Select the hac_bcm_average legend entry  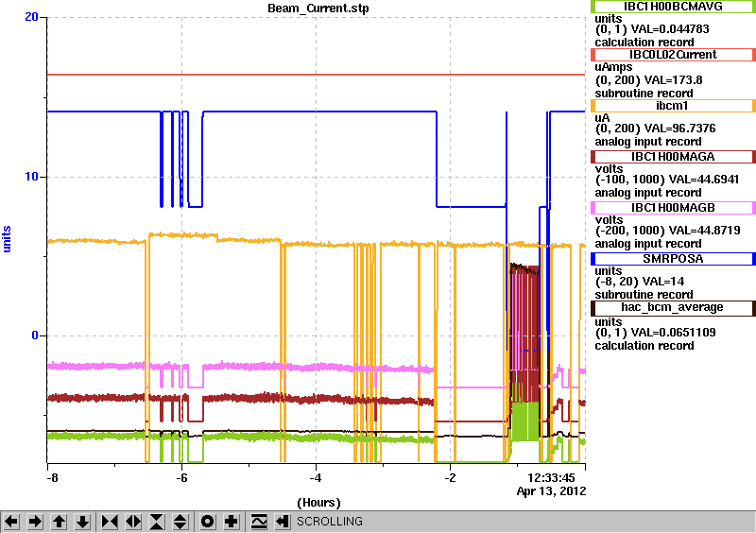tap(673, 308)
